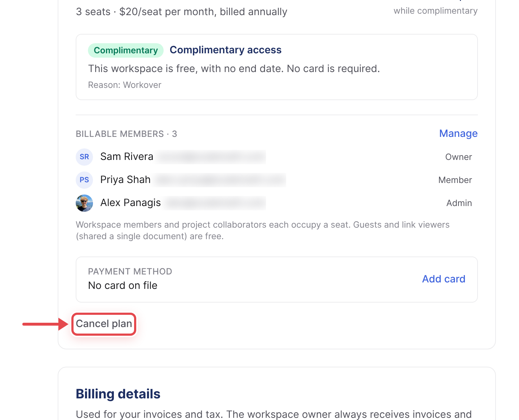The height and width of the screenshot is (420, 519).
Task: Click the Cancel plan link
Action: tap(104, 324)
